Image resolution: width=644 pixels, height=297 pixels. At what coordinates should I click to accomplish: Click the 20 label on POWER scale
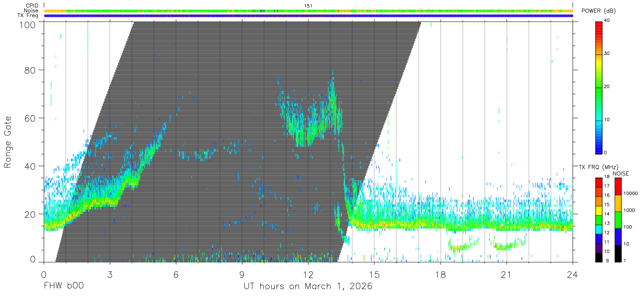[x=608, y=86]
